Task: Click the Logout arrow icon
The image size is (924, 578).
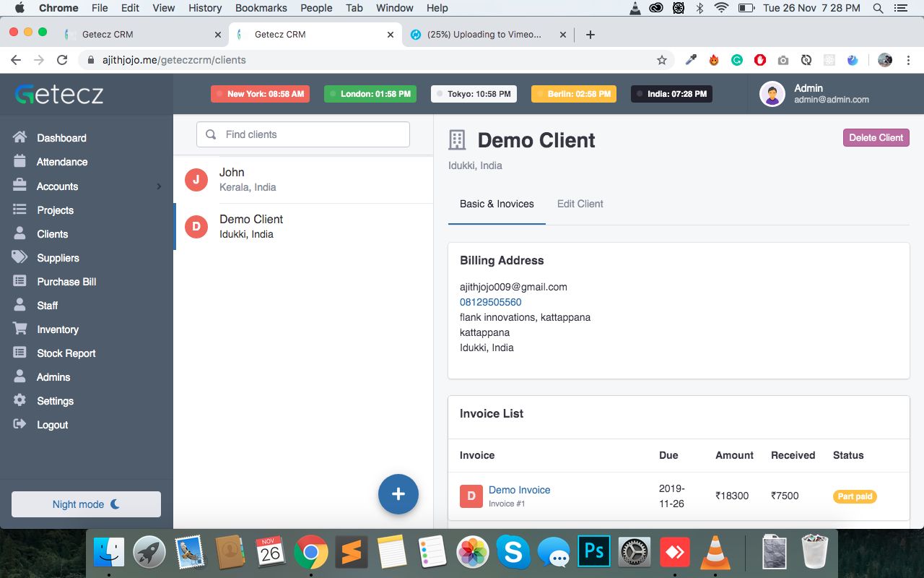Action: 20,424
